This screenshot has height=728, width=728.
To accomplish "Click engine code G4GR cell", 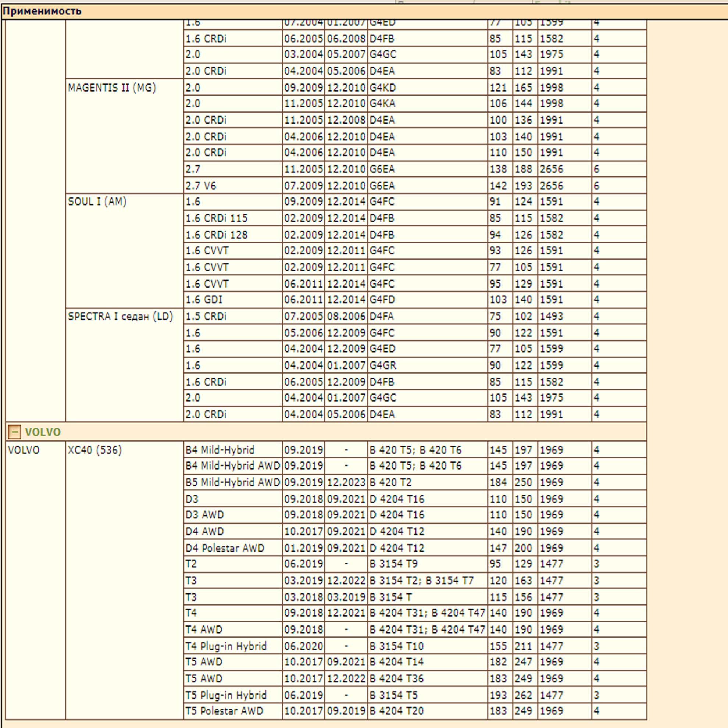I will coord(382,365).
